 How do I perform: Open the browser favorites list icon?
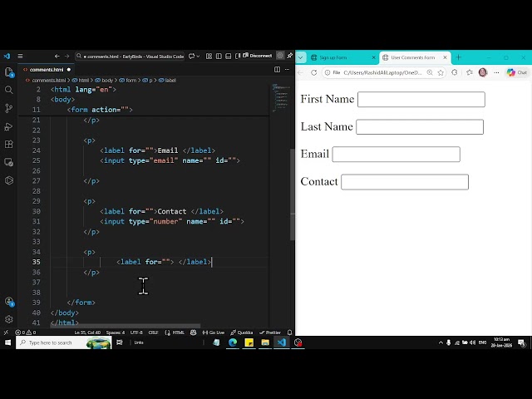click(x=469, y=72)
